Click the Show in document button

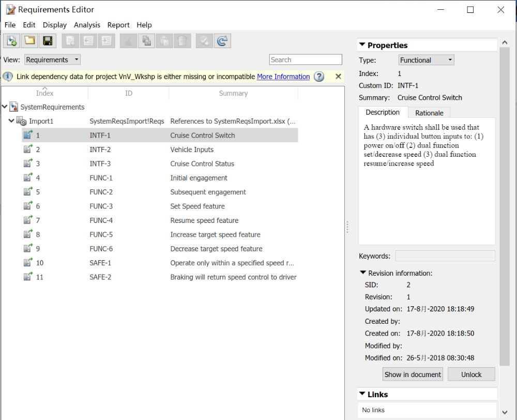tap(413, 374)
